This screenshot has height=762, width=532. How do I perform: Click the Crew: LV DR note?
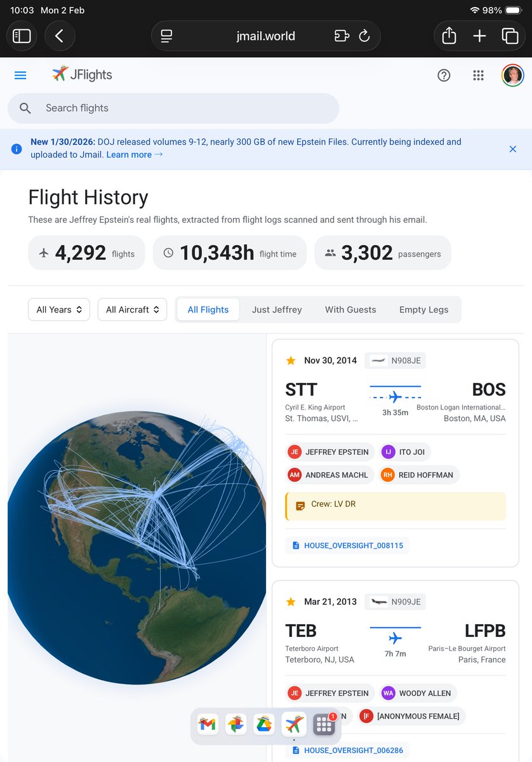396,507
